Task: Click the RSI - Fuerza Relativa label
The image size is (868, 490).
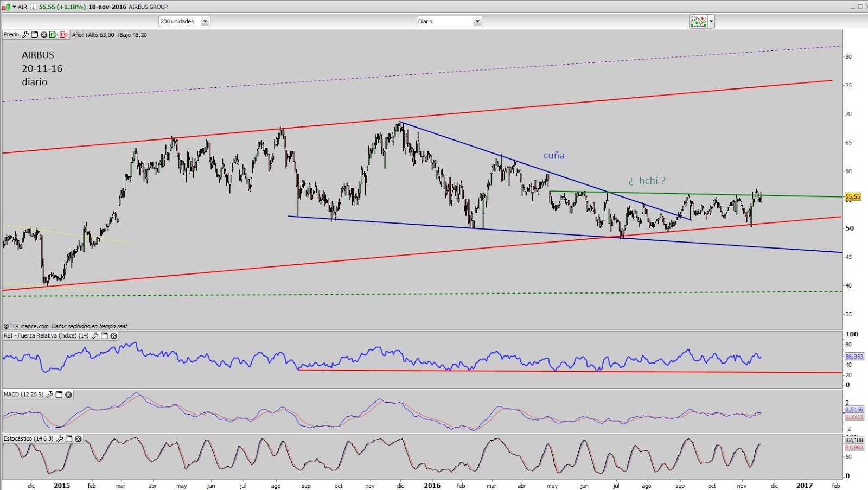Action: (x=46, y=336)
